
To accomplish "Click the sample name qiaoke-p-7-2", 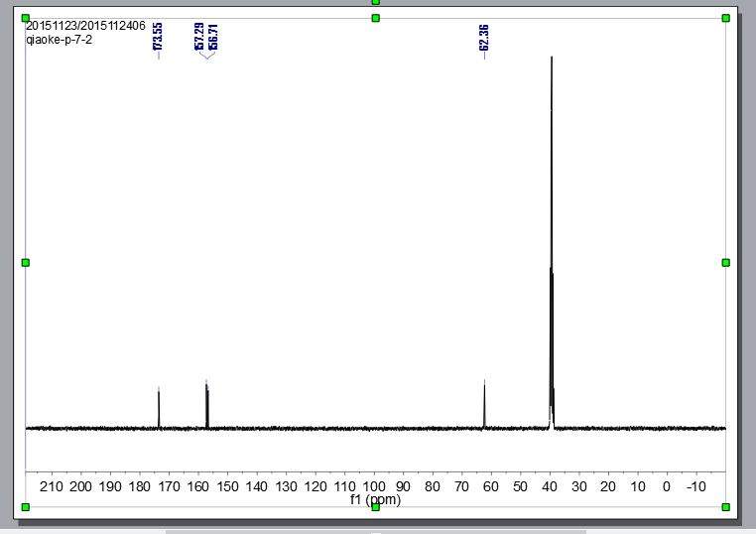I will pyautogui.click(x=59, y=40).
